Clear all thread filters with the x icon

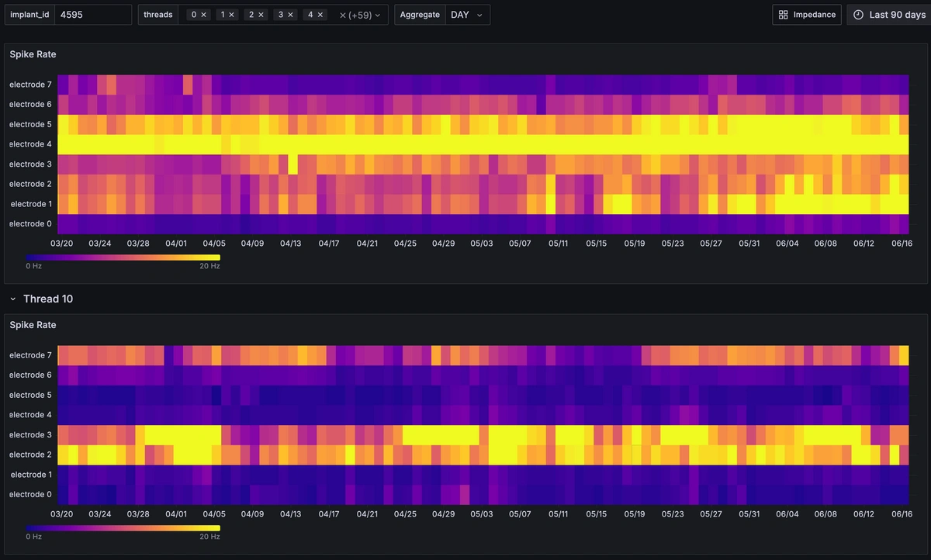[x=342, y=14]
